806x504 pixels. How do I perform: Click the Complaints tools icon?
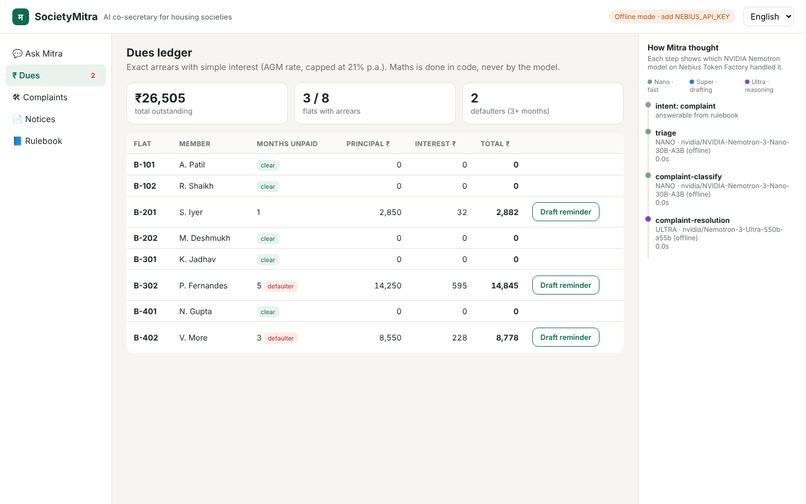16,97
